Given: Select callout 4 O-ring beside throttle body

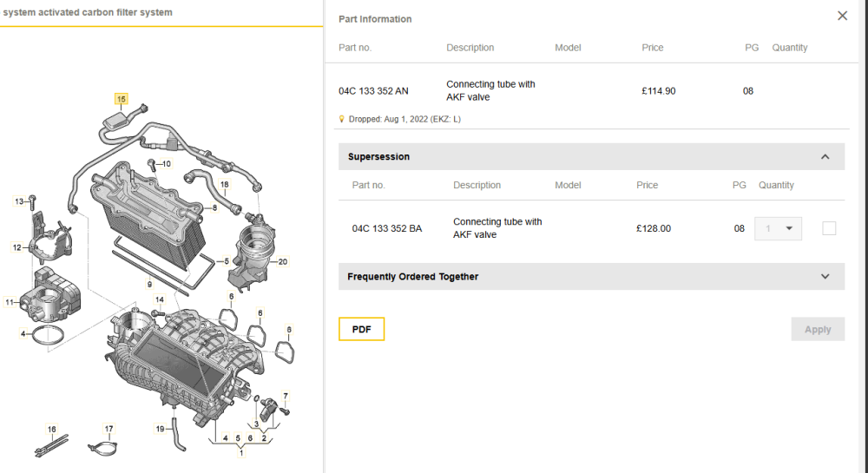Looking at the screenshot, I should (x=23, y=333).
